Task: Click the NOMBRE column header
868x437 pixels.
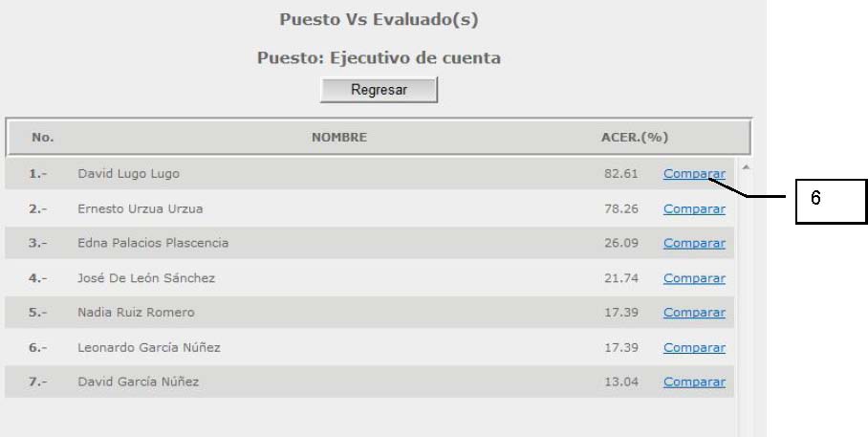Action: coord(339,138)
